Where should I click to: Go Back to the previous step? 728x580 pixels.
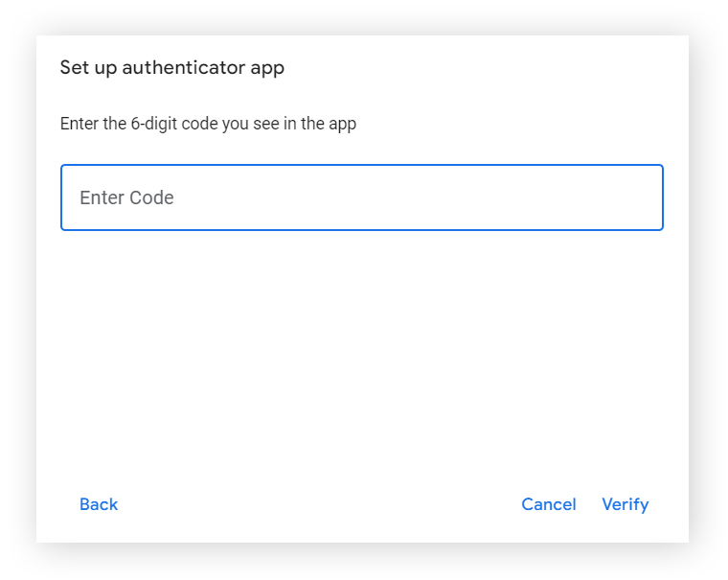click(x=99, y=504)
